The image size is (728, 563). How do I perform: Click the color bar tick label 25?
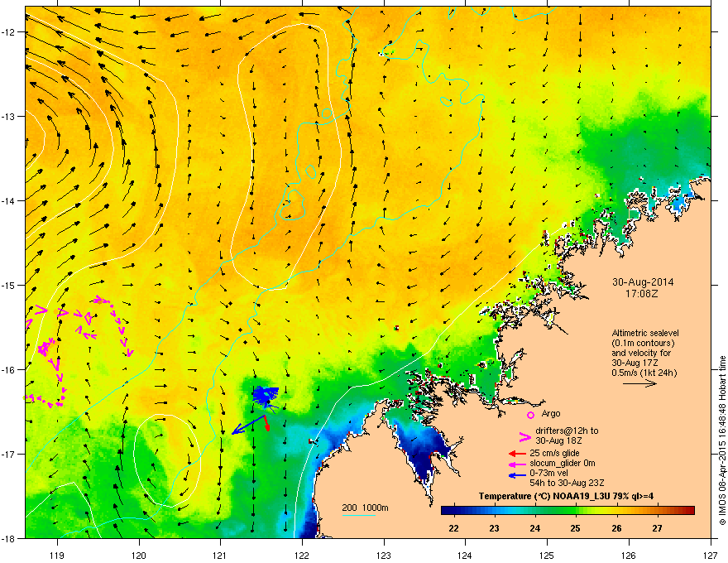[x=575, y=528]
